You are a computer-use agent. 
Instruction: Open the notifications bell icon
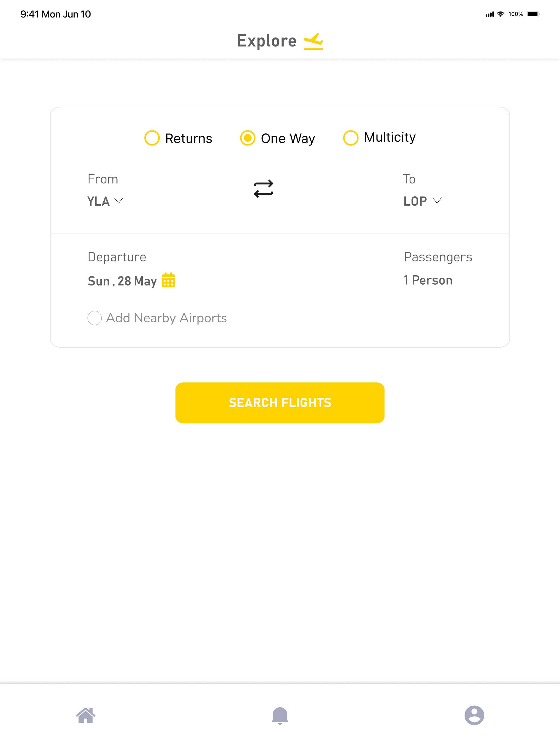(280, 716)
